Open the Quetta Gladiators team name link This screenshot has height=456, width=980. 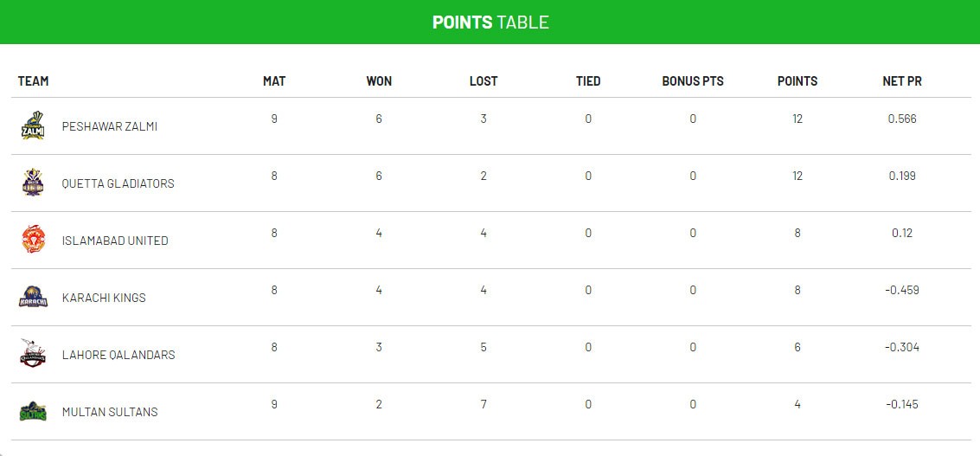(118, 183)
